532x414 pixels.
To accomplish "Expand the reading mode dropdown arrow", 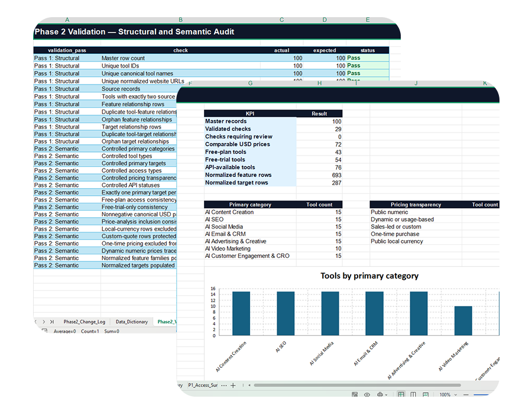I will pos(387,395).
